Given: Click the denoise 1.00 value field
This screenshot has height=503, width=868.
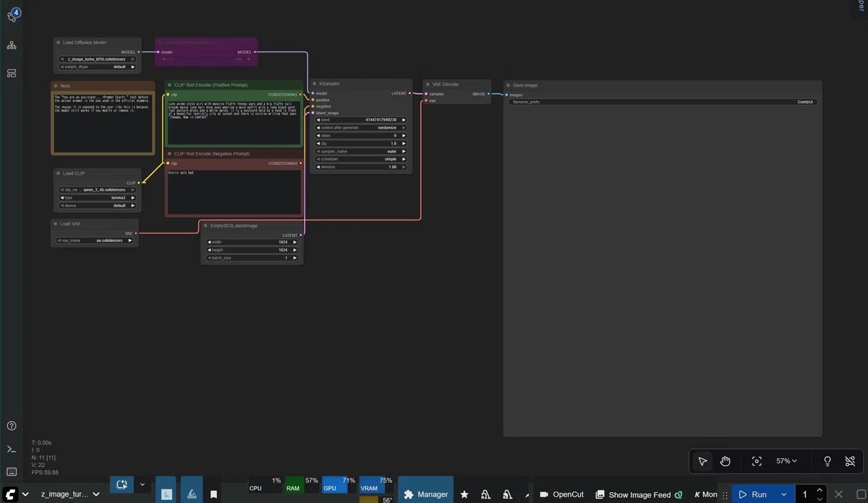Looking at the screenshot, I should 361,167.
